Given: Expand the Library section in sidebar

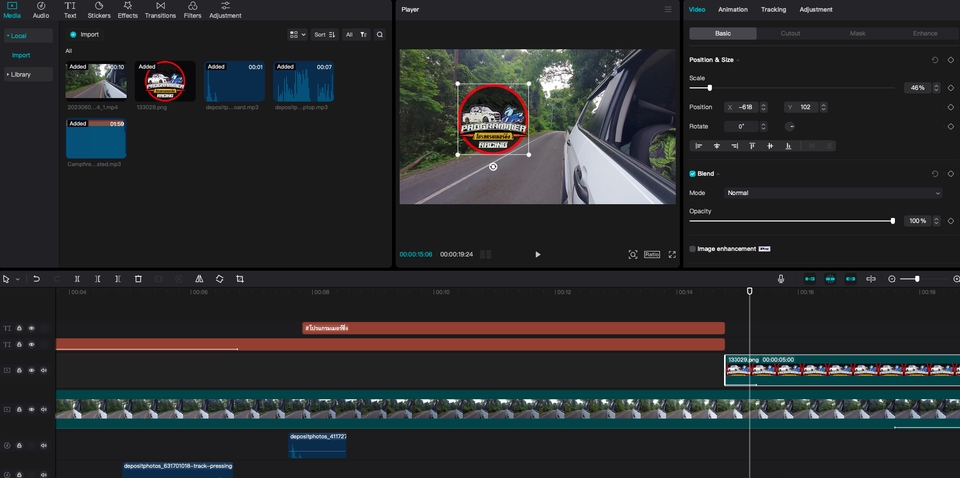Looking at the screenshot, I should (28, 75).
